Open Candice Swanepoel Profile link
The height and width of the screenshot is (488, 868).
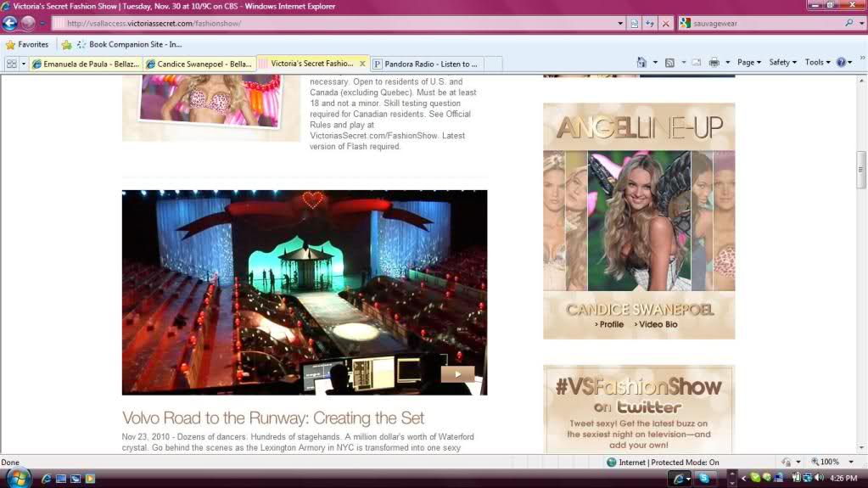click(609, 324)
